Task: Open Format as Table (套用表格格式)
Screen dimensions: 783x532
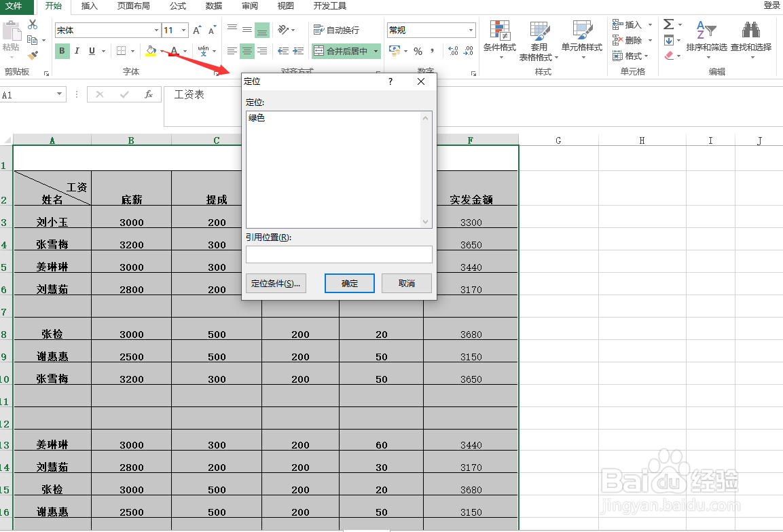Action: [x=539, y=41]
